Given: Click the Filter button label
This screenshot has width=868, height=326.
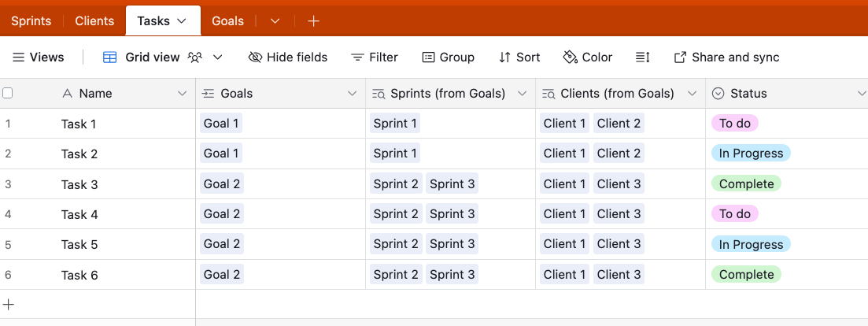Looking at the screenshot, I should 383,57.
